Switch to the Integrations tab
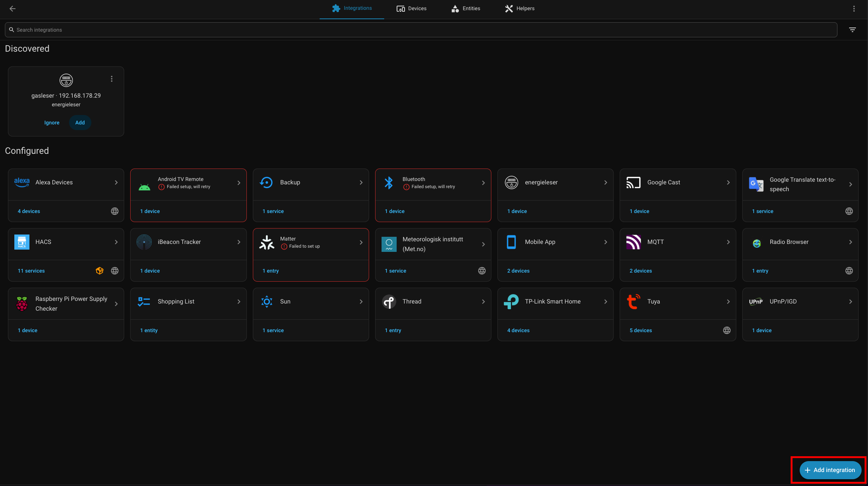Screen dimensions: 868x486 tap(352, 8)
